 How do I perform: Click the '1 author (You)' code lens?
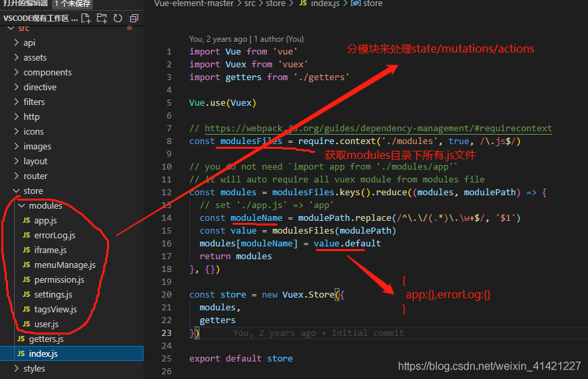(x=279, y=39)
